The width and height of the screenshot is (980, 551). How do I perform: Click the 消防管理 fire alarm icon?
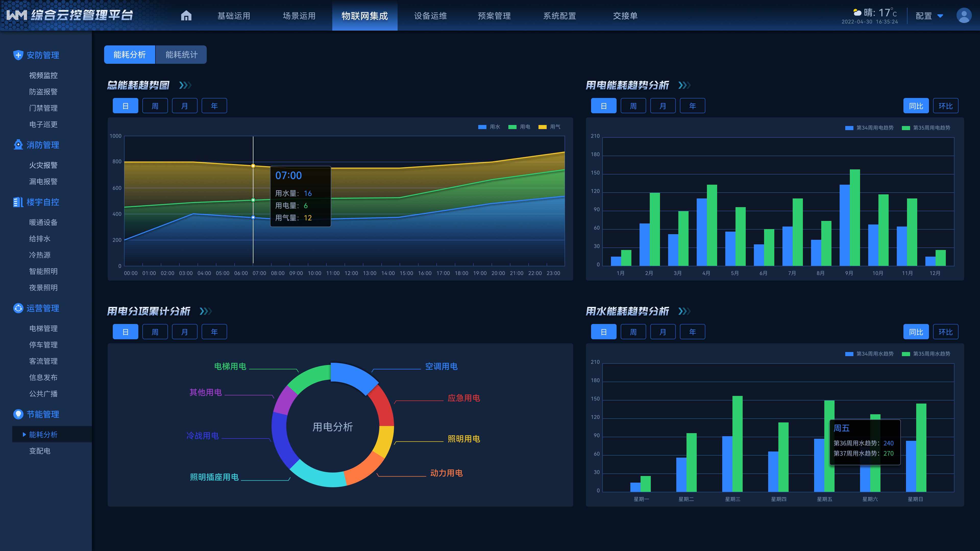tap(18, 145)
